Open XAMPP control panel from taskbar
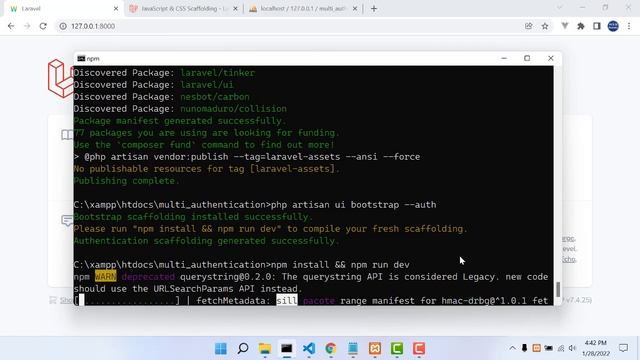Viewport: 640px width, 360px height. point(375,349)
